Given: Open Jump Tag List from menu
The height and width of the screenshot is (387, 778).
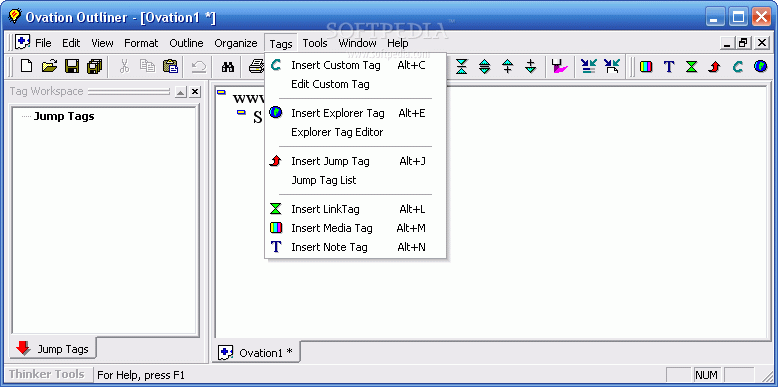Looking at the screenshot, I should (x=356, y=180).
